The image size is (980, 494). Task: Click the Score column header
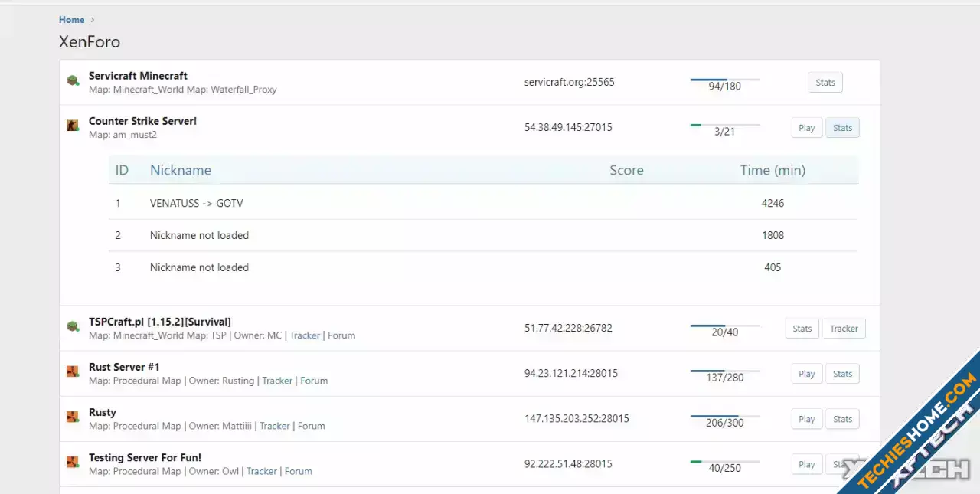click(x=626, y=170)
